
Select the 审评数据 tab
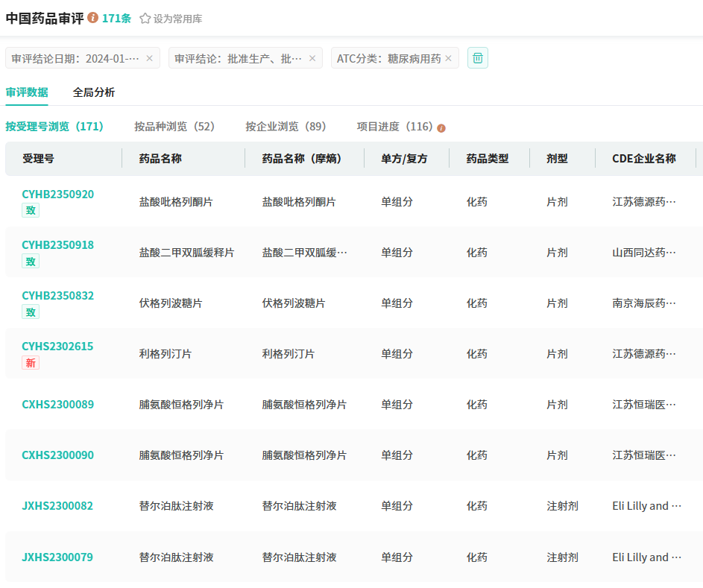pos(27,92)
